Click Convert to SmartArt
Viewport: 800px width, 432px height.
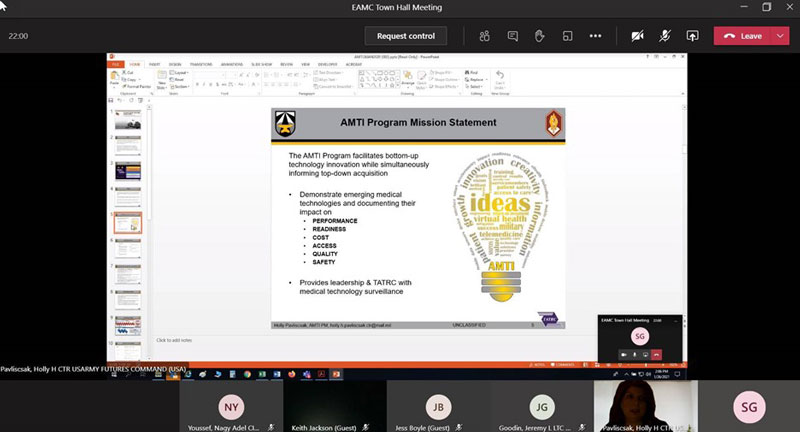(x=334, y=87)
